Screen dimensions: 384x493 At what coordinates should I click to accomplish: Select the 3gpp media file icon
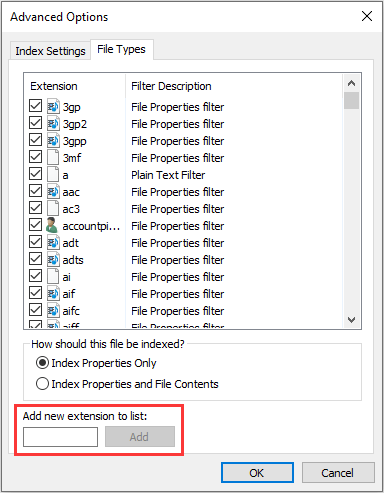(53, 141)
